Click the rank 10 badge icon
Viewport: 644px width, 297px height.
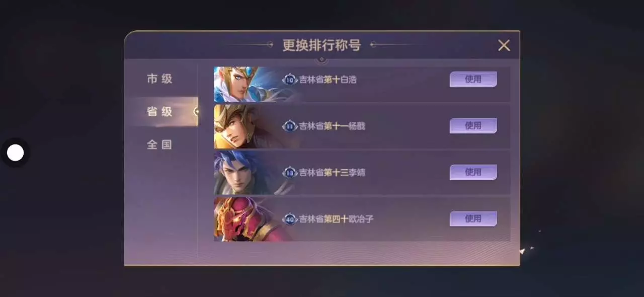[289, 80]
